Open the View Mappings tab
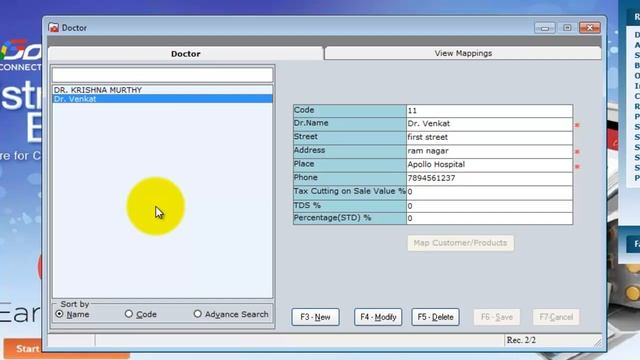Viewport: 640px width, 360px height. (463, 53)
